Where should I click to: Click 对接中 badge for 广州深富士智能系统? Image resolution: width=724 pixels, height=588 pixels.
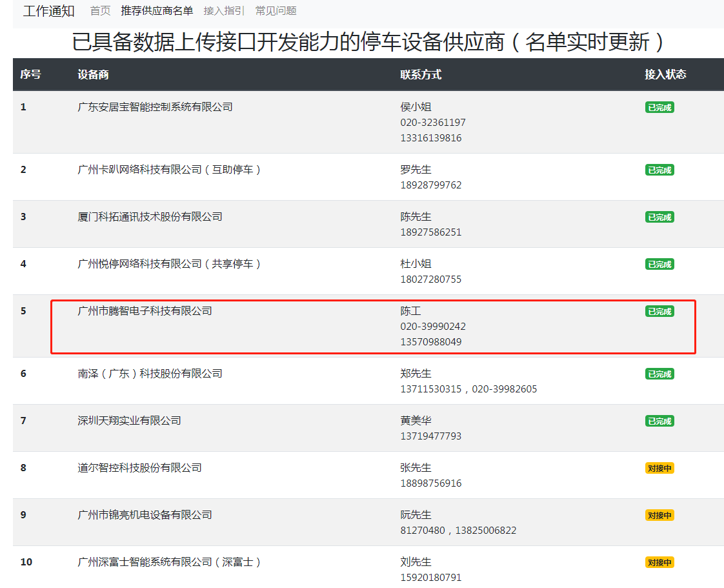coord(659,563)
